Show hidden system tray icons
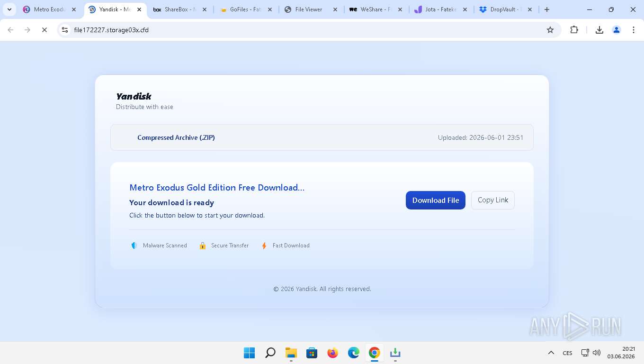This screenshot has height=364, width=644. pyautogui.click(x=551, y=353)
